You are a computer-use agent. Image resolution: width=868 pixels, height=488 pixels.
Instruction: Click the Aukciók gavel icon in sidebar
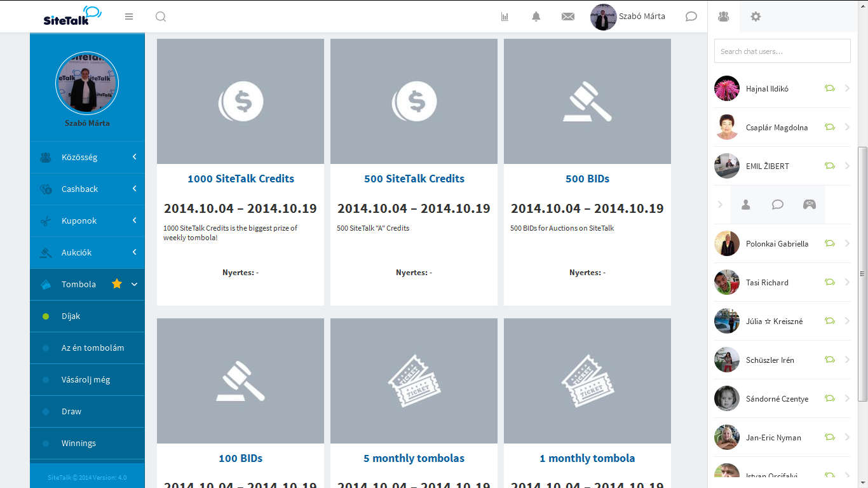(x=45, y=253)
